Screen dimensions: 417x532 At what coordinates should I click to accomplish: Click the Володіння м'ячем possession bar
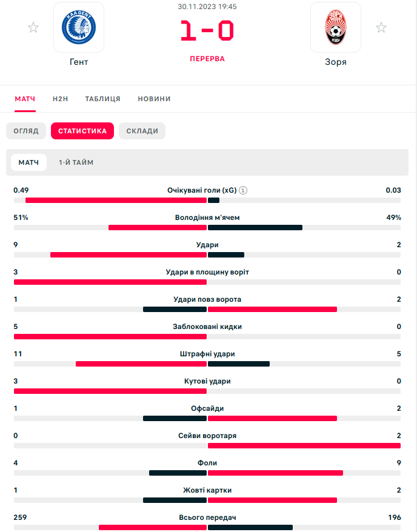pos(207,228)
